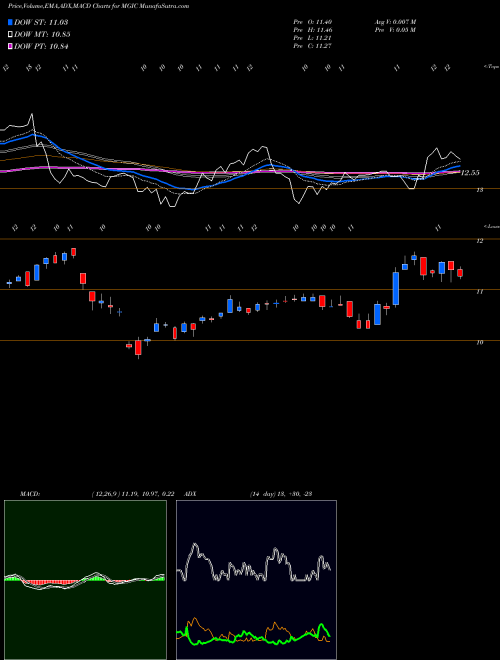Open the dark blue ADX indicator chart panel
500x660 pixels.
(x=256, y=580)
